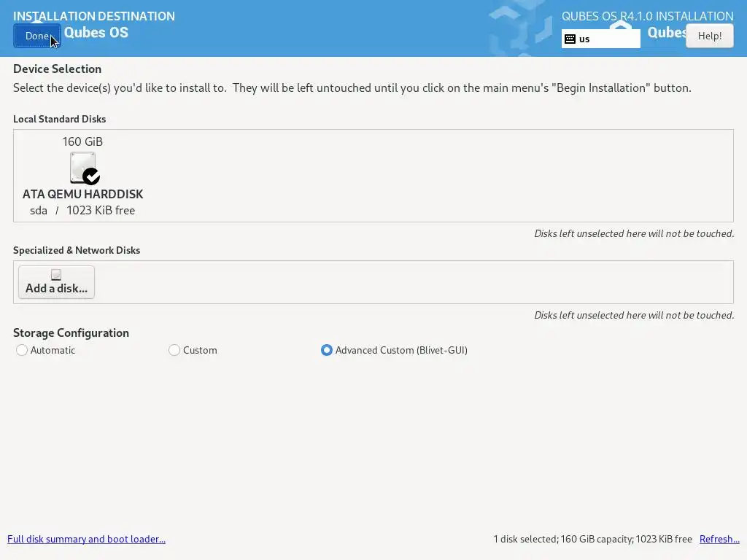
Task: Click the Device Selection heading
Action: [57, 69]
